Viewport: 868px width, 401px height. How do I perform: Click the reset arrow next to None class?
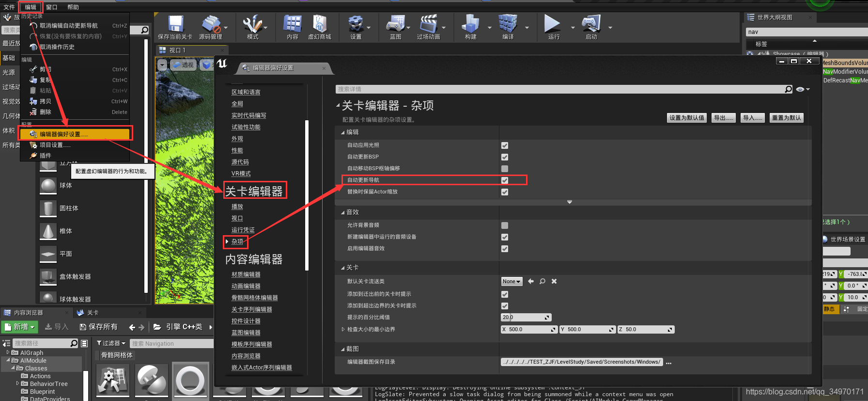[531, 281]
